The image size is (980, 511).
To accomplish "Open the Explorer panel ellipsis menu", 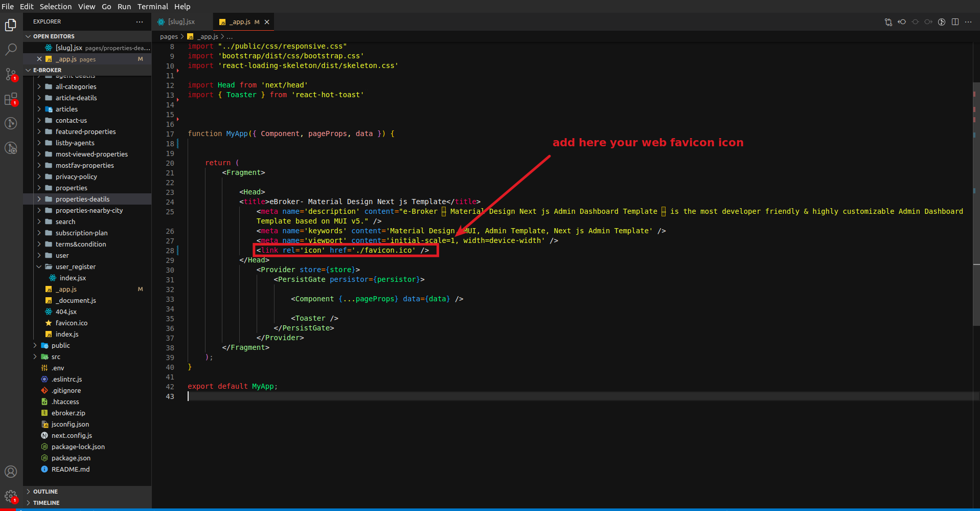I will point(140,21).
